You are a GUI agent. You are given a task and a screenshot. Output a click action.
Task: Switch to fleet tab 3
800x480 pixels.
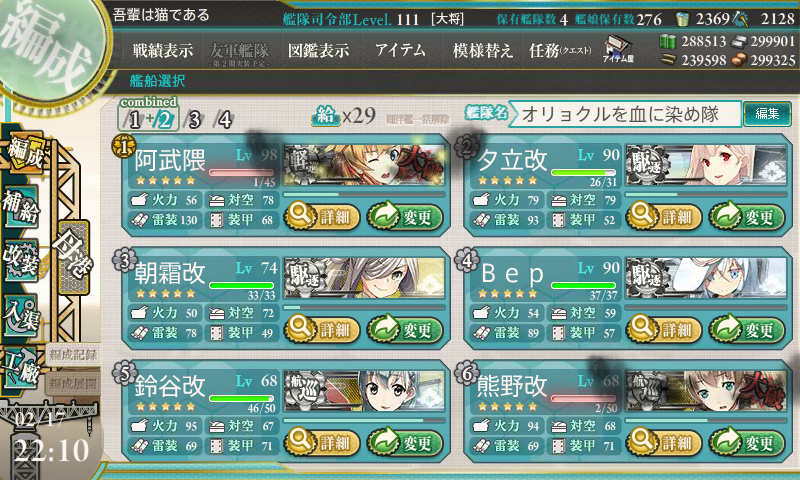tap(194, 120)
